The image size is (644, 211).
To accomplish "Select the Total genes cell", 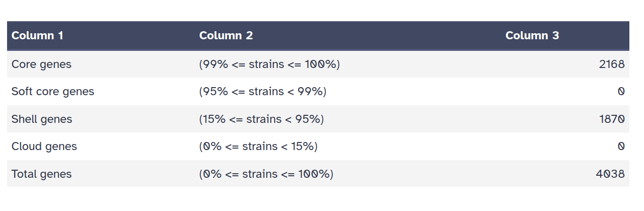I will tap(42, 174).
